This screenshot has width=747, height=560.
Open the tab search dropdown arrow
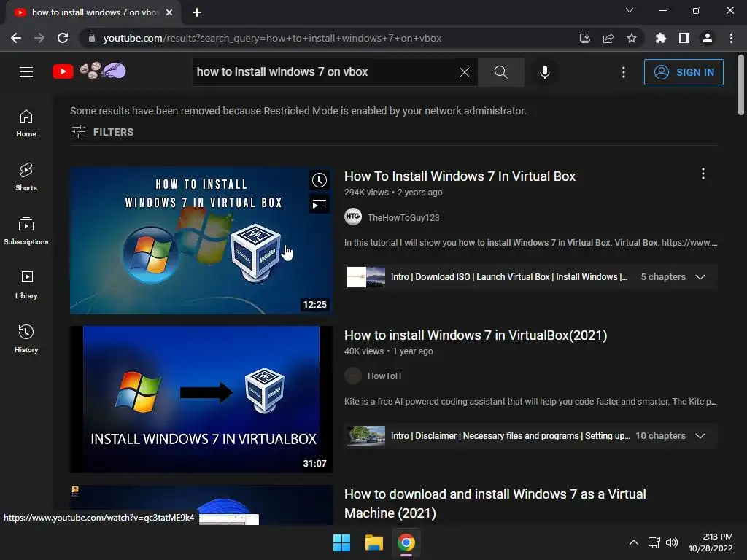(630, 10)
